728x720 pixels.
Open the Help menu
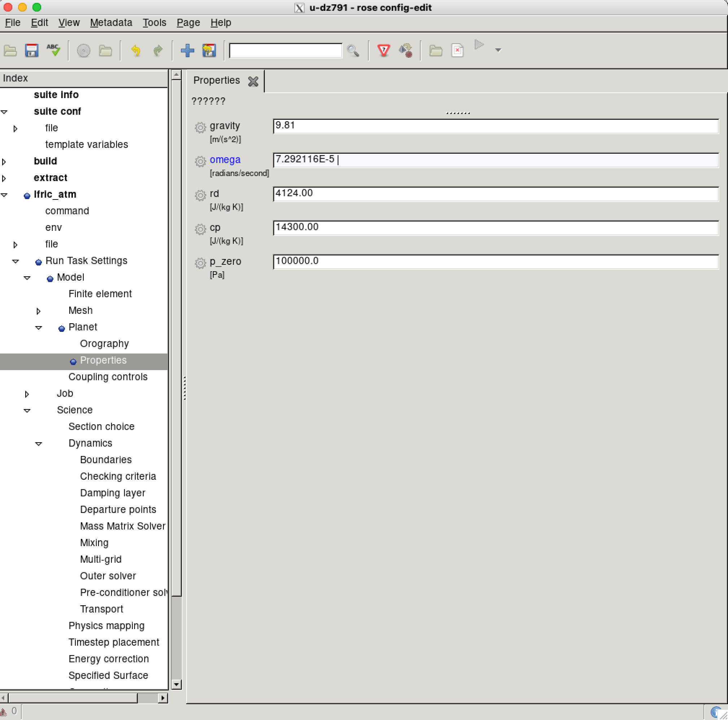click(x=221, y=23)
